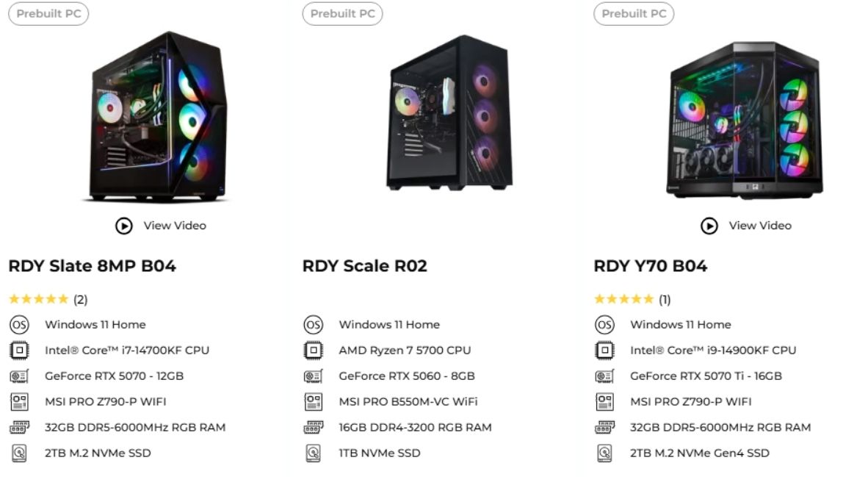Click the Prebuilt PC badge above RDY Scale R02
The image size is (868, 477).
tap(342, 13)
